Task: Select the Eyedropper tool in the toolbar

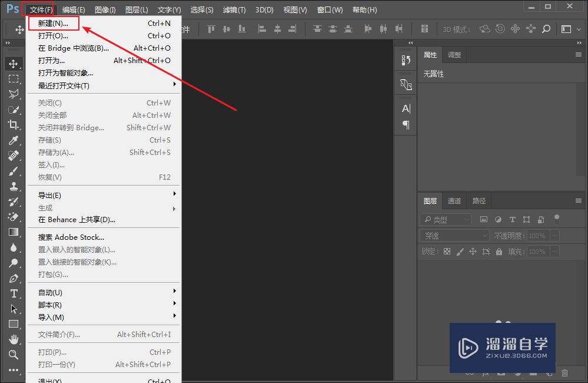Action: coord(13,140)
